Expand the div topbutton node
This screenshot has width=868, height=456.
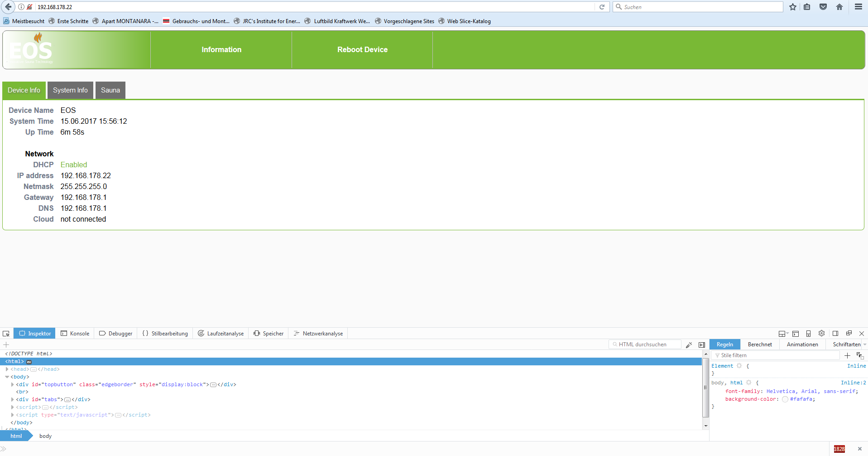pyautogui.click(x=13, y=384)
